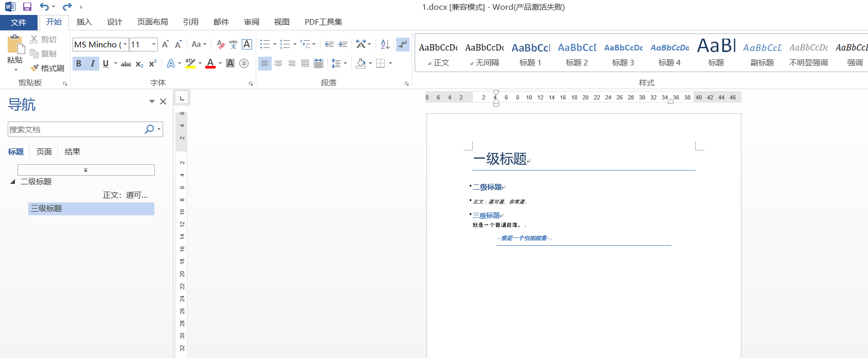Open numbered list style dropdown

[x=295, y=44]
